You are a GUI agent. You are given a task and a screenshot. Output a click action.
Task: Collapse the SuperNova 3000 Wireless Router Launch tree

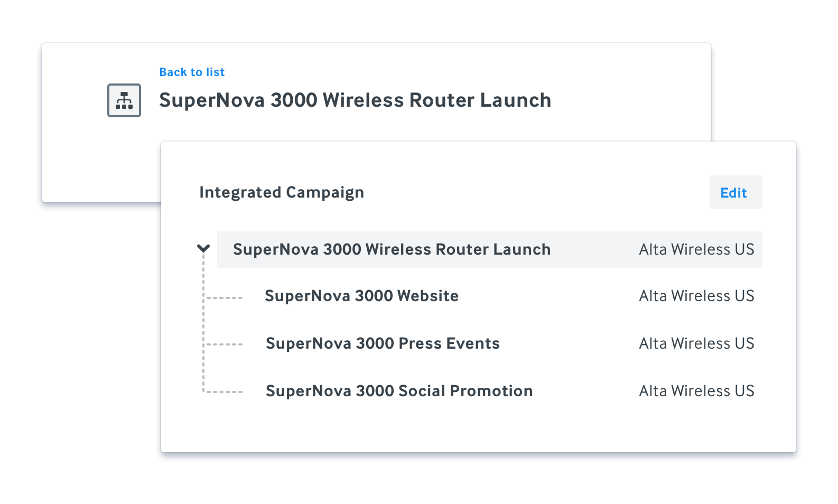pyautogui.click(x=203, y=248)
